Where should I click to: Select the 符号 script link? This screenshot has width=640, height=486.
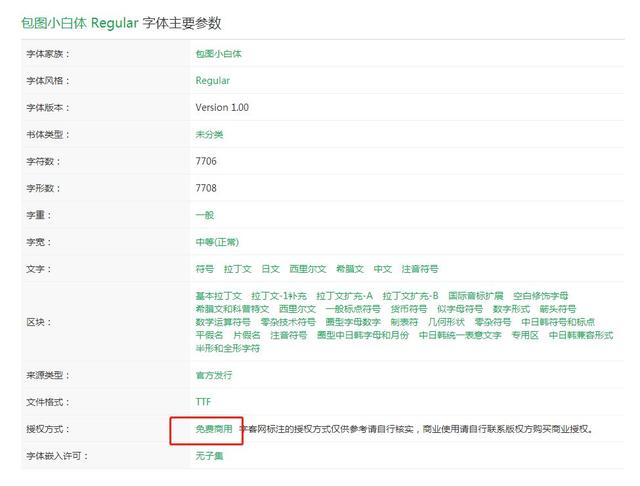tap(204, 269)
